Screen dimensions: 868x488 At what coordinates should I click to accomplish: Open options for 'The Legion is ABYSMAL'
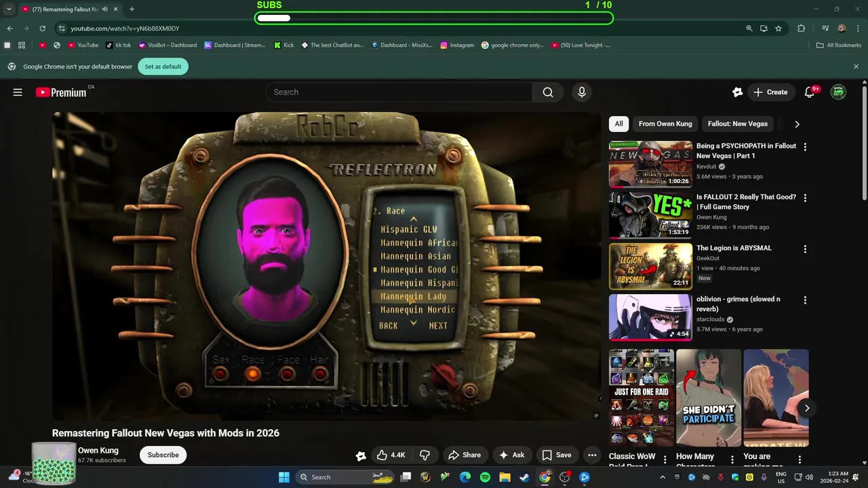[x=805, y=249]
